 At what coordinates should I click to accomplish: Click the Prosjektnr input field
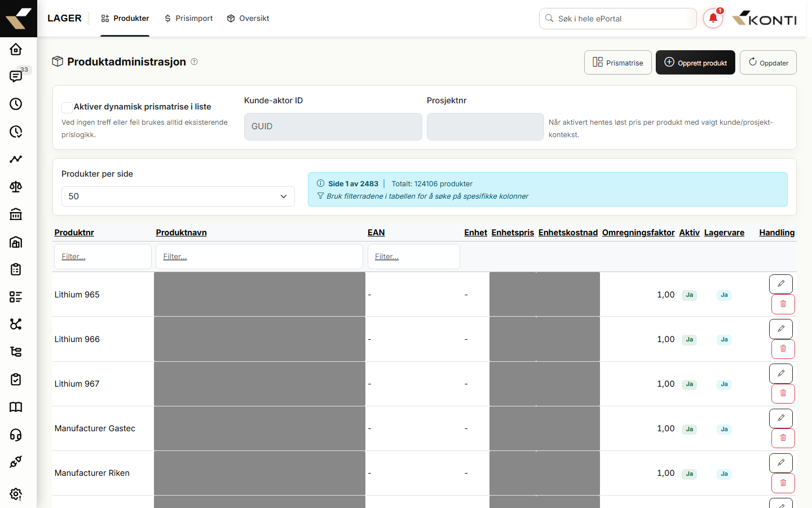[486, 126]
